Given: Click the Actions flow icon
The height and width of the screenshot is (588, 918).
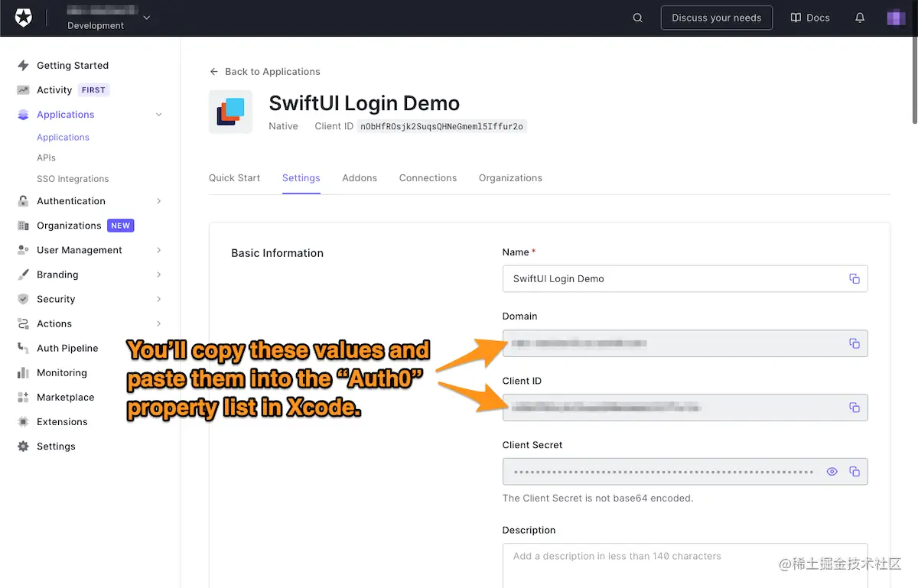Looking at the screenshot, I should 23,323.
